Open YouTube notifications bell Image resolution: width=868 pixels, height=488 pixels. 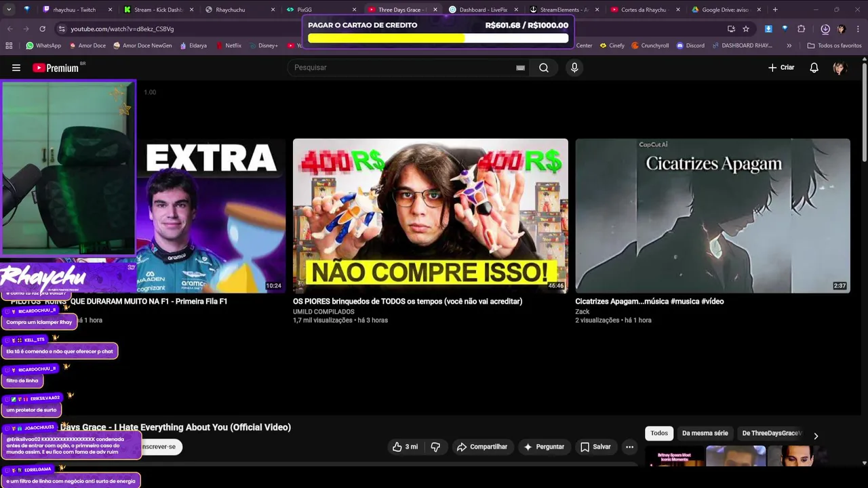(x=814, y=68)
